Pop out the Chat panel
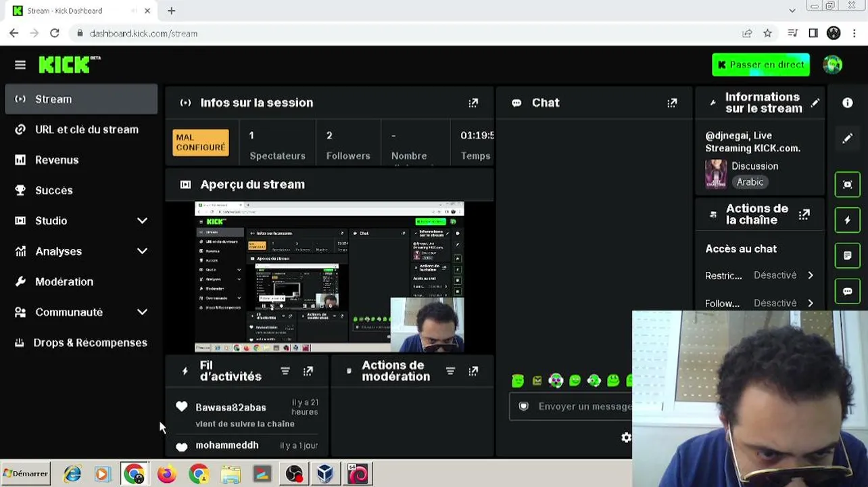 pyautogui.click(x=672, y=103)
